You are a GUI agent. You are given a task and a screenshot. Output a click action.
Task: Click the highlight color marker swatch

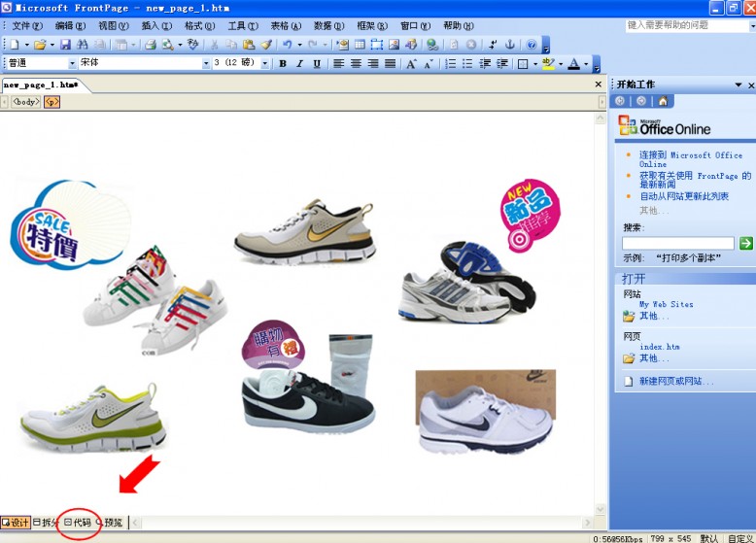(x=548, y=63)
